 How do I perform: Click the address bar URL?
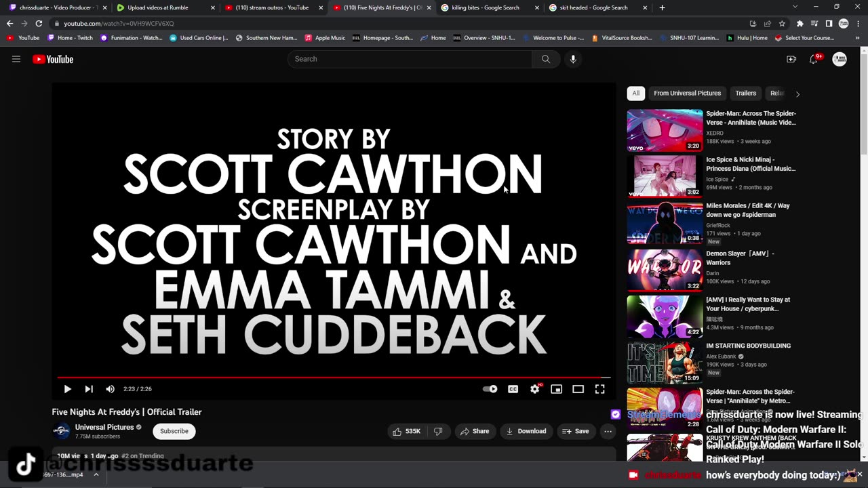tap(119, 24)
